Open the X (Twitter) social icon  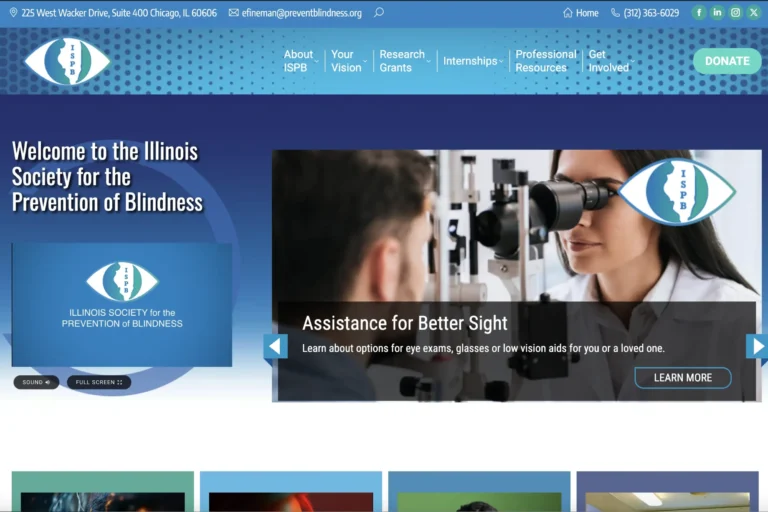[754, 13]
